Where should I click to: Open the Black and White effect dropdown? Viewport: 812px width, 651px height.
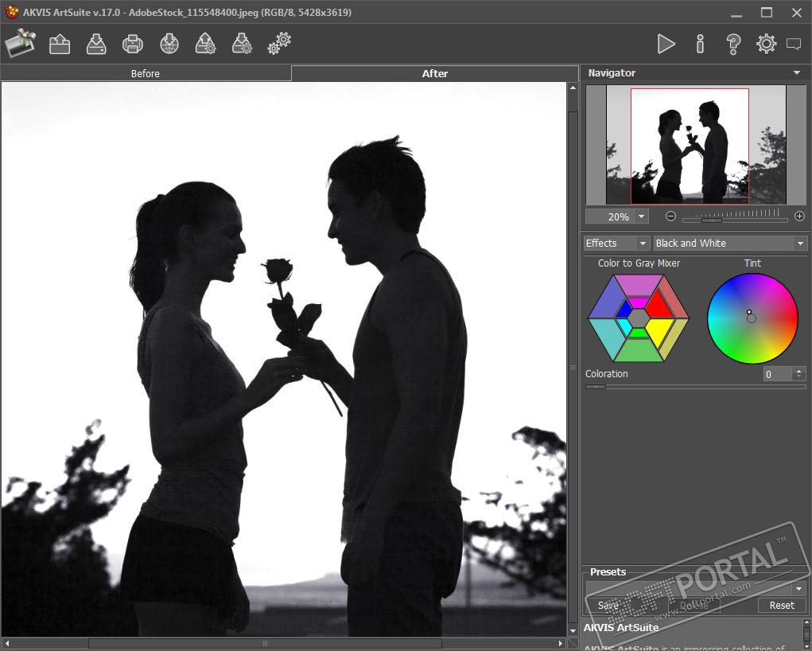[x=729, y=243]
